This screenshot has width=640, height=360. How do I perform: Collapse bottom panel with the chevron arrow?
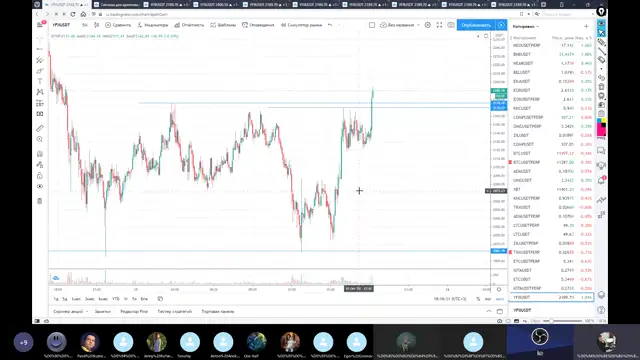pyautogui.click(x=489, y=311)
